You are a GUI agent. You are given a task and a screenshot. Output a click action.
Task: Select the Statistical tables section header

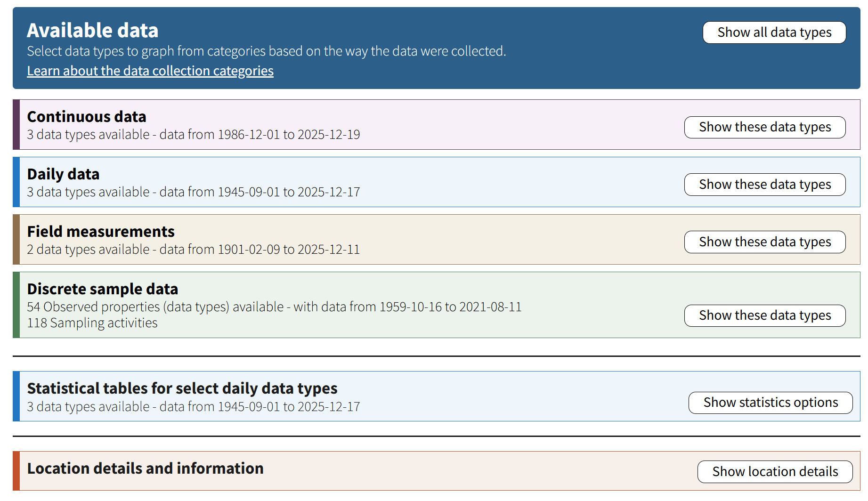pos(182,388)
